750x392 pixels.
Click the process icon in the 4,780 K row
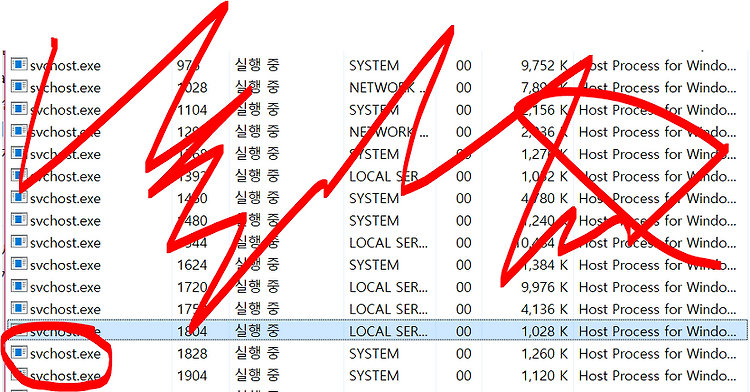click(x=19, y=197)
